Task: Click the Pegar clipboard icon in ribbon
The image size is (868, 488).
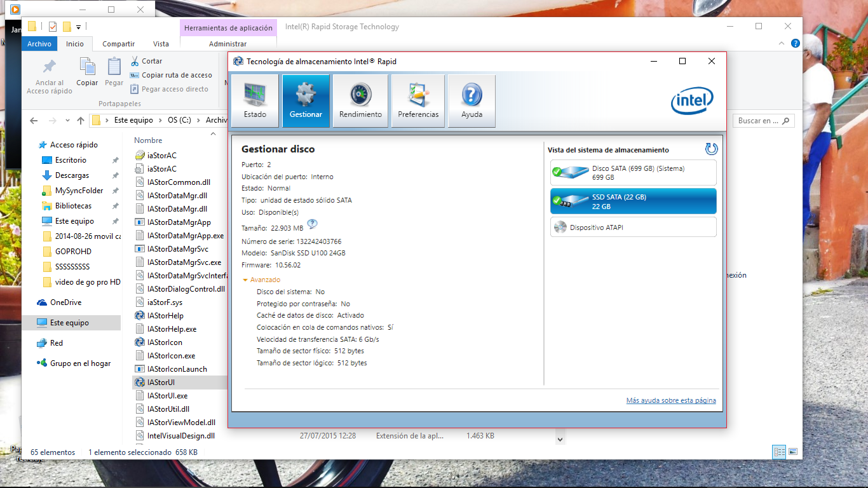Action: click(114, 72)
